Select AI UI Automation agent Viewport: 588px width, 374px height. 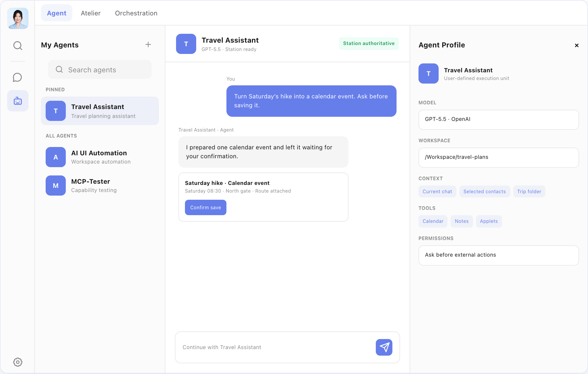point(100,157)
